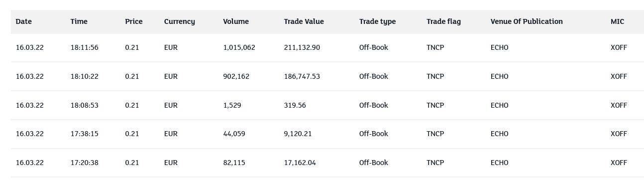
Task: Select the trade row at 18:11:56
Action: point(327,48)
